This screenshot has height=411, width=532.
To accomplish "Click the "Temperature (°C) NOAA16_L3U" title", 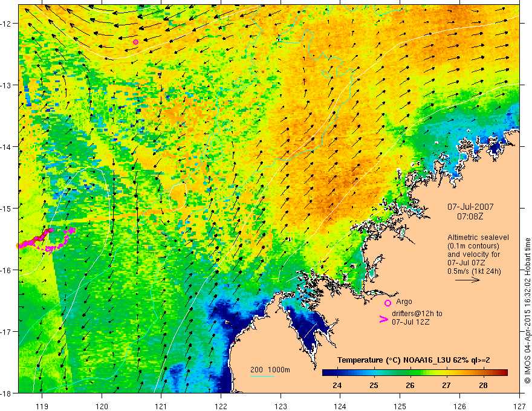I will 394,360.
